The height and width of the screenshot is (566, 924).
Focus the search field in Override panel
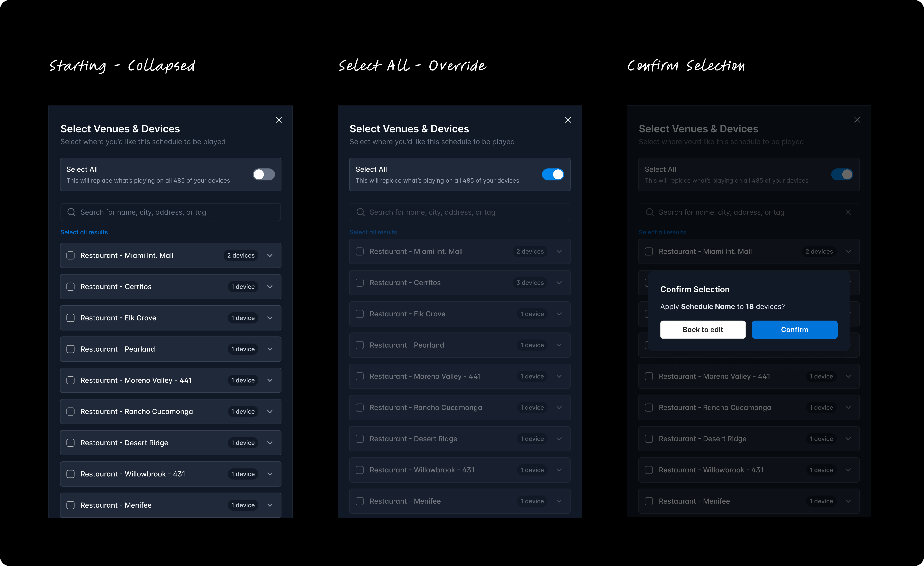click(460, 212)
